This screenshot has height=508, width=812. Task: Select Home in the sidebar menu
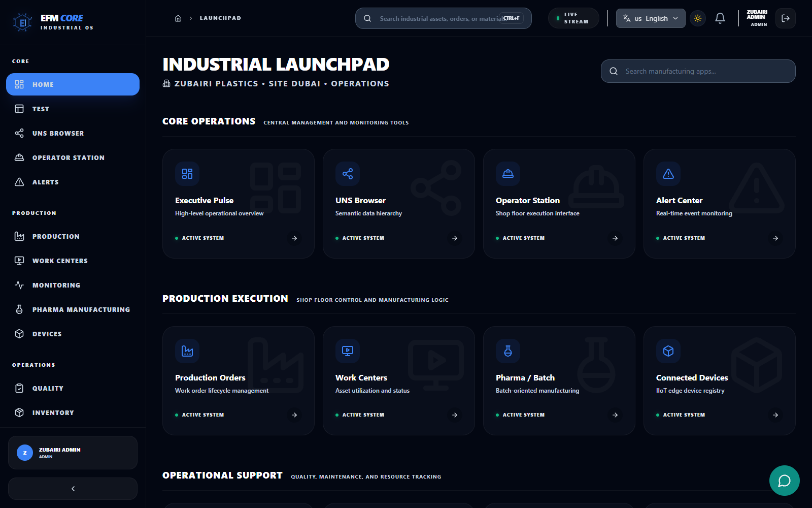tap(73, 84)
